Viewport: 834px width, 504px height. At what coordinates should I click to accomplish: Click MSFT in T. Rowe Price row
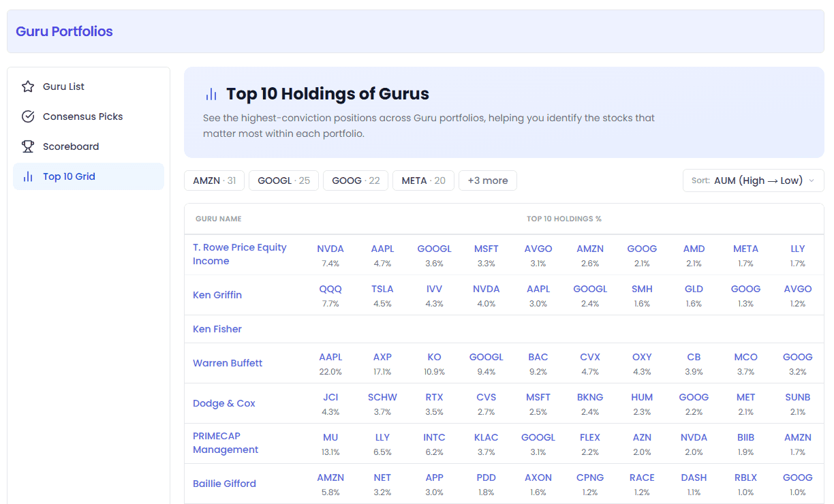[x=486, y=249]
